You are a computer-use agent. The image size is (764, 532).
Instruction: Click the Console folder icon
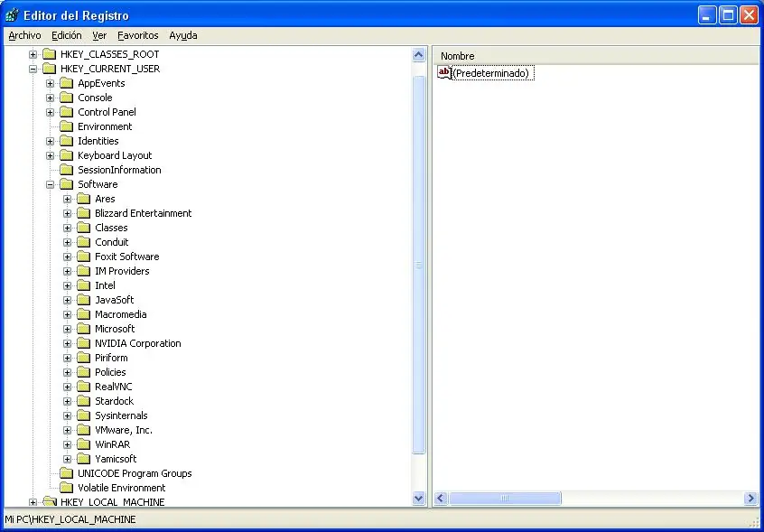[x=66, y=98]
